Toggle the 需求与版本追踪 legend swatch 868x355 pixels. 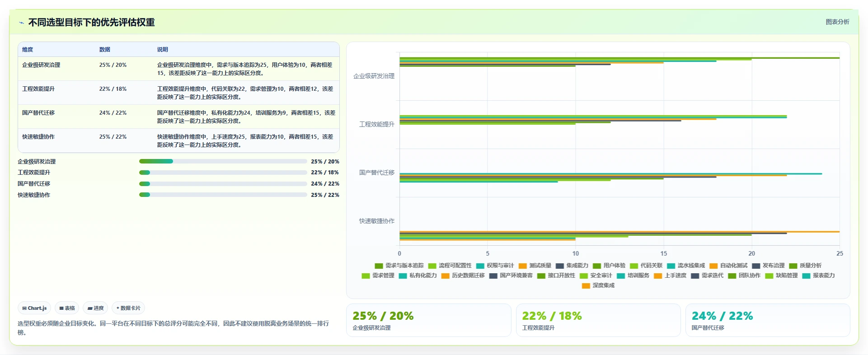(379, 266)
